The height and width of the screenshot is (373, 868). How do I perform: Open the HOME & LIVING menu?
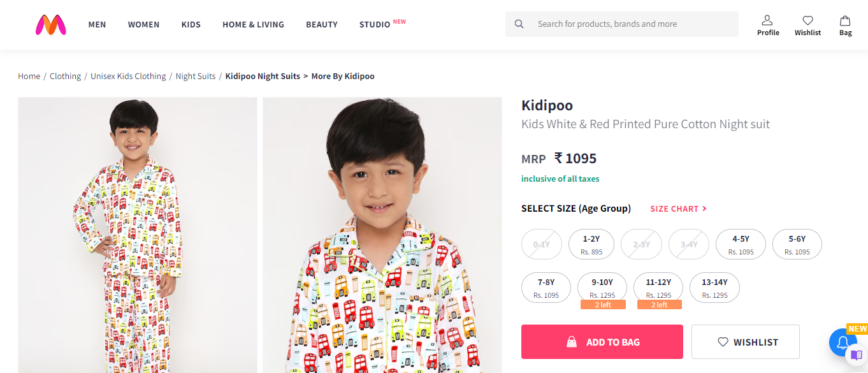(253, 24)
